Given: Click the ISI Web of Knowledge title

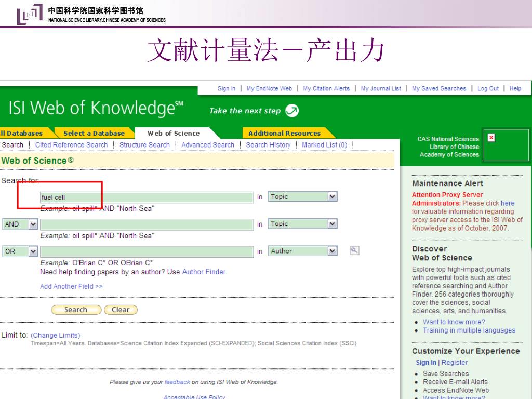Looking at the screenshot, I should click(96, 108).
